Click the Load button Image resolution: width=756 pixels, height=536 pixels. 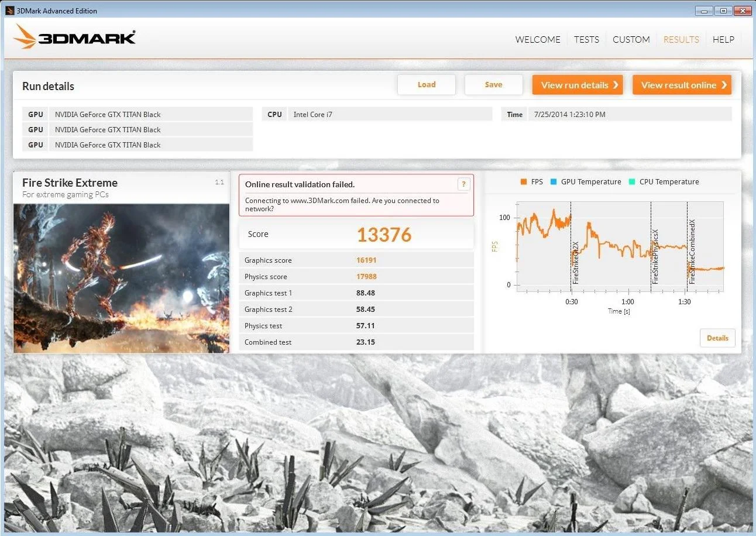427,85
